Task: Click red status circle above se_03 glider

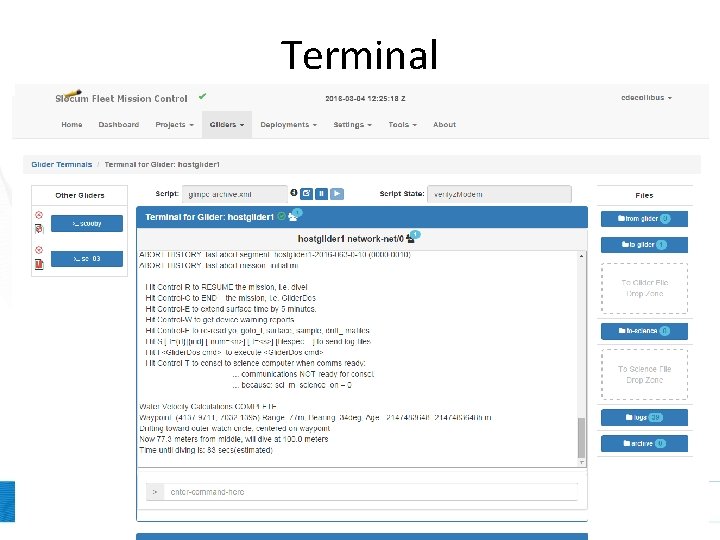Action: (39, 250)
